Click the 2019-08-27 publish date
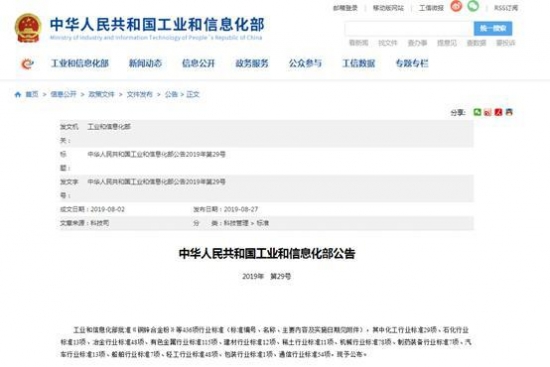 (241, 209)
